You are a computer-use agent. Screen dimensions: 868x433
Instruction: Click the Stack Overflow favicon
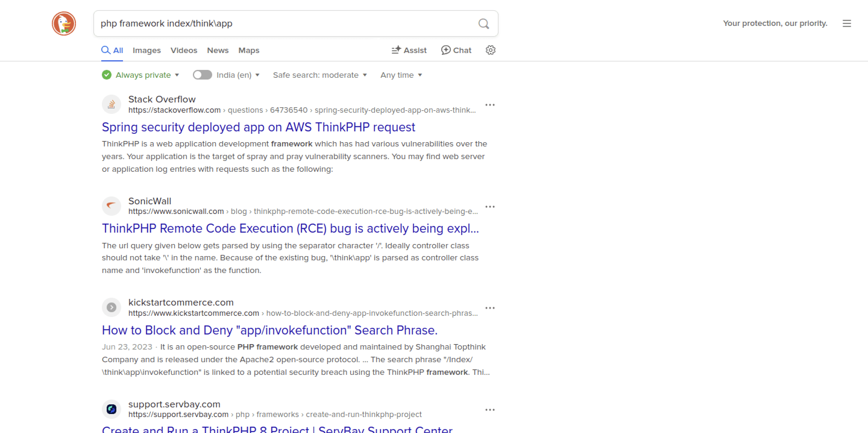point(112,105)
